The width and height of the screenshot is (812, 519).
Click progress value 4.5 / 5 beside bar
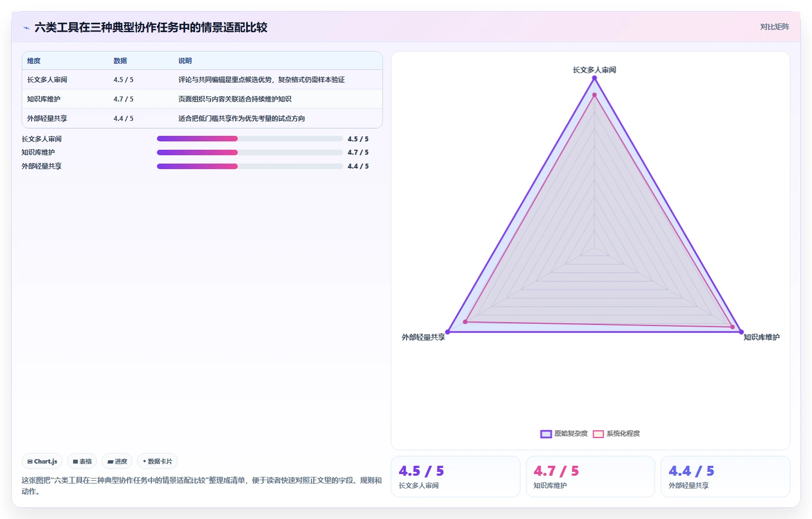pos(358,139)
